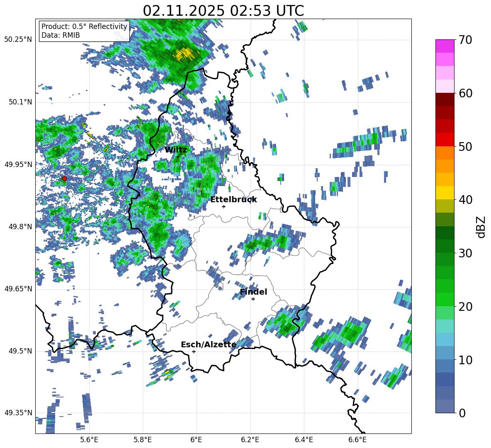This screenshot has width=491, height=448.
Task: Click the 70 colorbar tick label
Action: coord(465,40)
